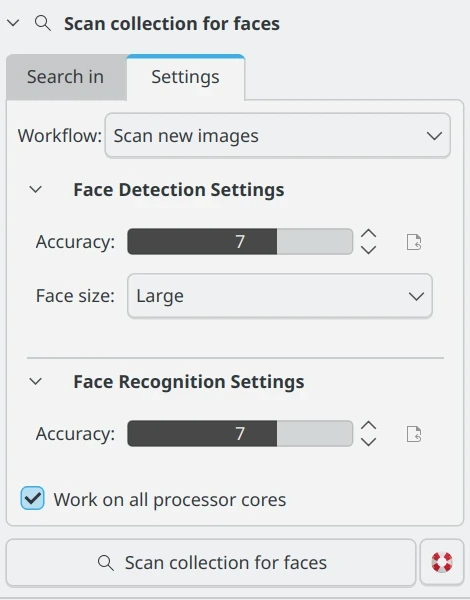Open the Face size dropdown
This screenshot has height=600, width=470.
coord(280,296)
